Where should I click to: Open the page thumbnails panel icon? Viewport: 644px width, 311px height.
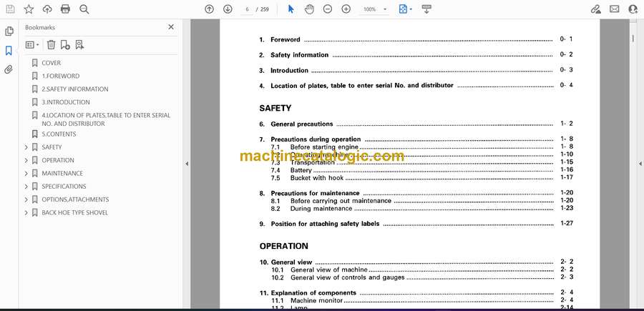[9, 31]
